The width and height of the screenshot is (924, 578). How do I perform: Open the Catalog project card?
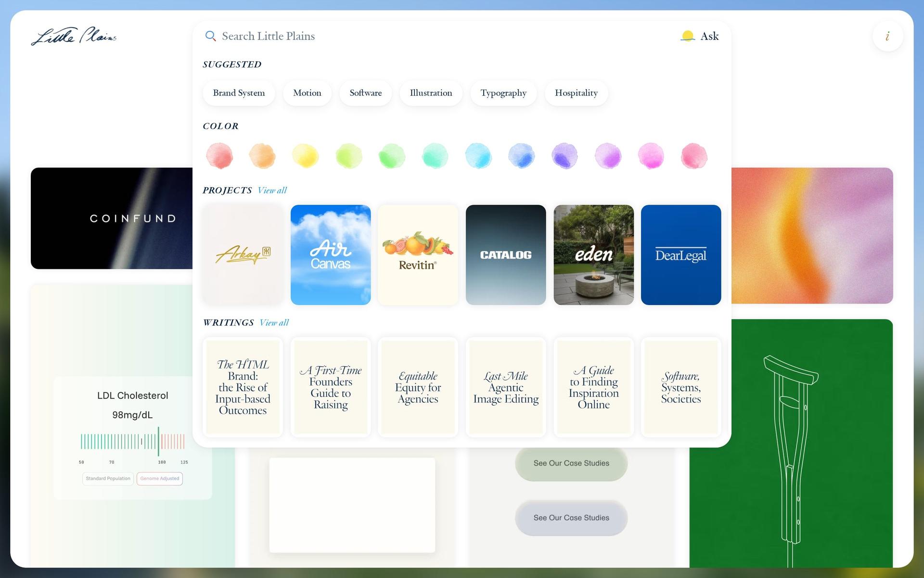tap(506, 255)
